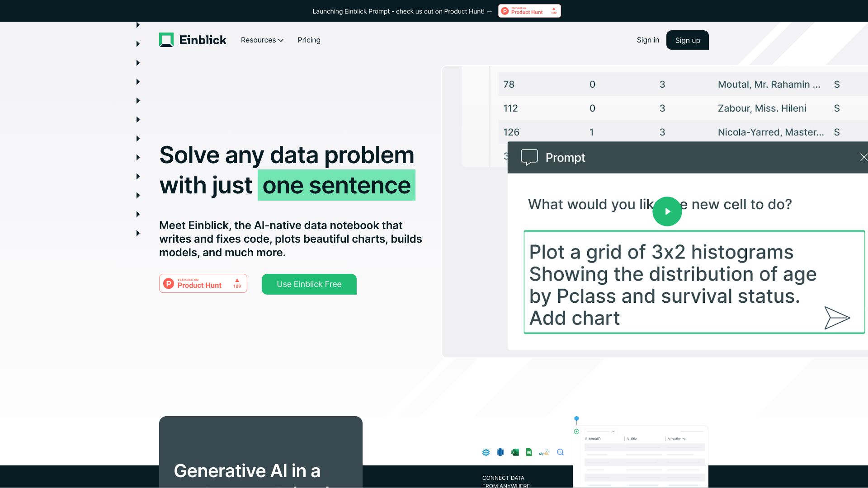The image size is (868, 488).
Task: Click the Sign up button
Action: (687, 40)
